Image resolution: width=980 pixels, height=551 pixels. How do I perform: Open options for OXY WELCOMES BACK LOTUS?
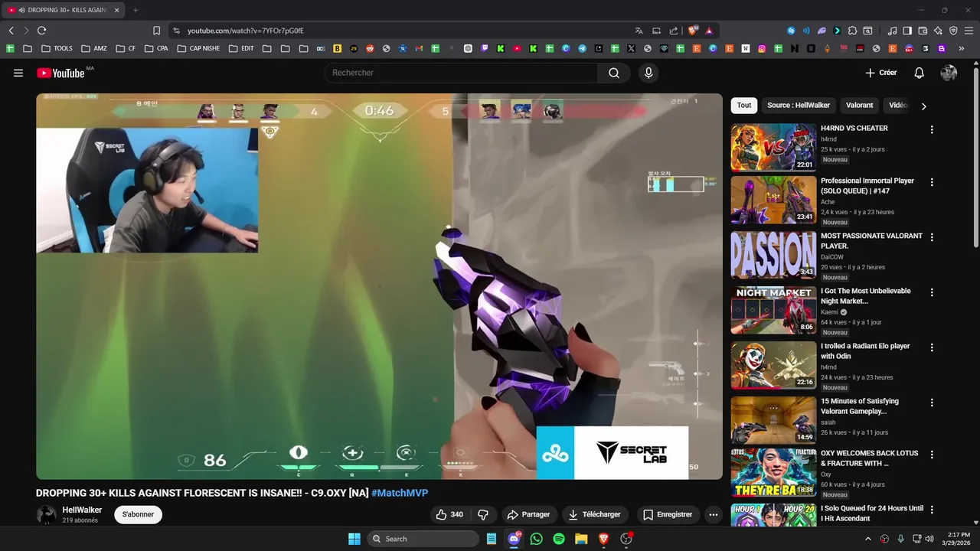[x=932, y=455]
